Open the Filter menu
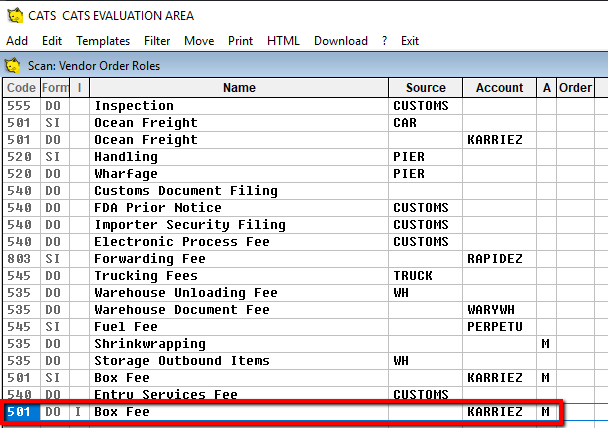608x428 pixels. (157, 41)
